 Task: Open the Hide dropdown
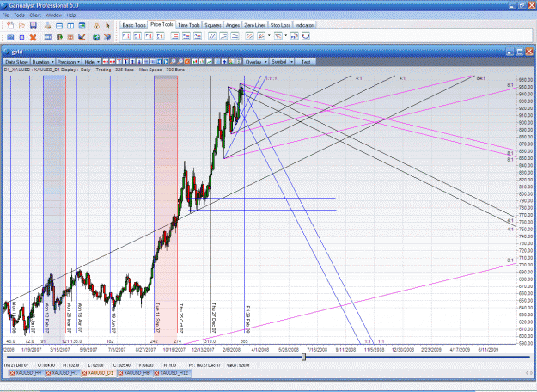[92, 62]
